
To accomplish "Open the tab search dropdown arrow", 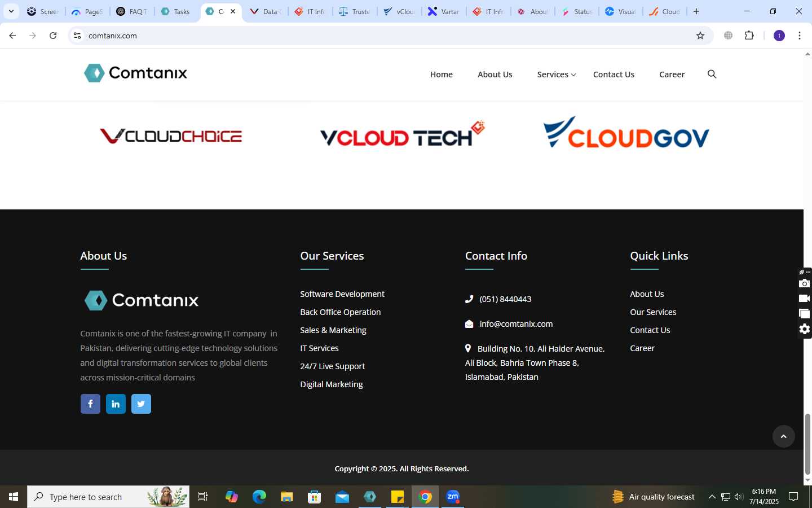I will (11, 11).
